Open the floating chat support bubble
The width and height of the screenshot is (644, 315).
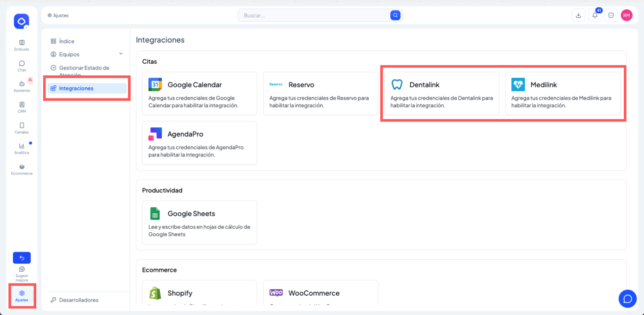coord(627,299)
